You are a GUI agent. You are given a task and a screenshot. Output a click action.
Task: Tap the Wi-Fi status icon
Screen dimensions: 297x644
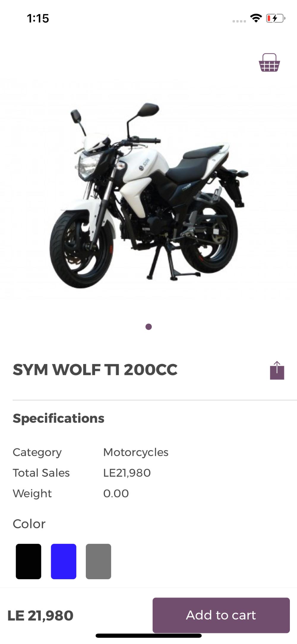tap(256, 18)
